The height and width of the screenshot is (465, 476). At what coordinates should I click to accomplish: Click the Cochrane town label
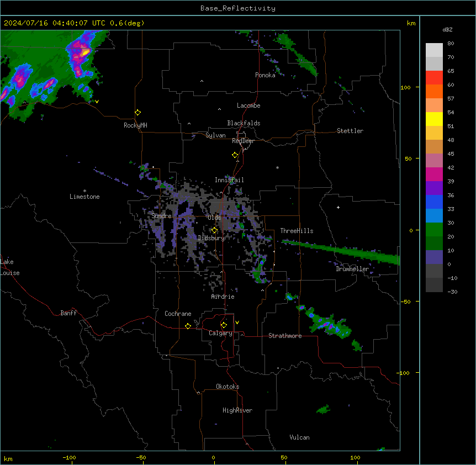pos(178,314)
